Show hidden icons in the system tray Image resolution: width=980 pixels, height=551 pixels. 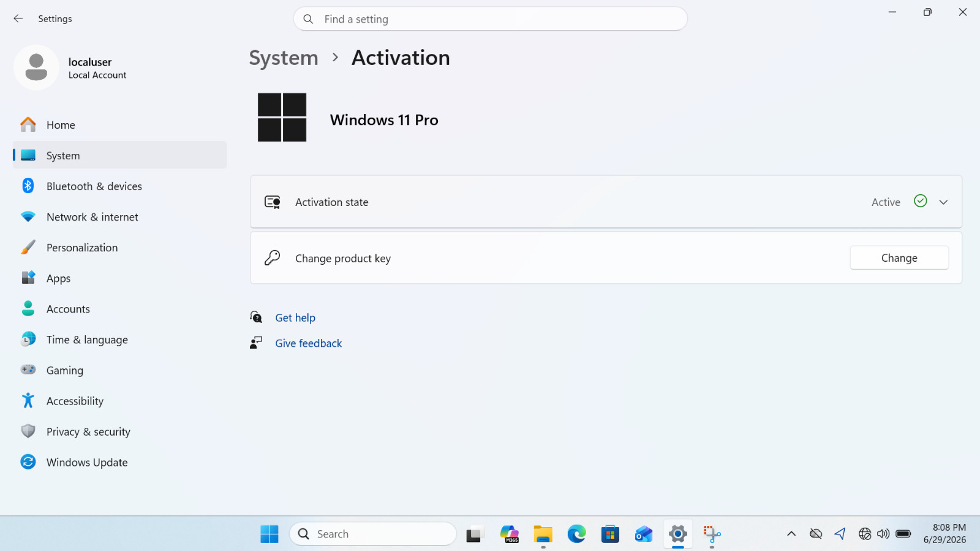coord(791,534)
